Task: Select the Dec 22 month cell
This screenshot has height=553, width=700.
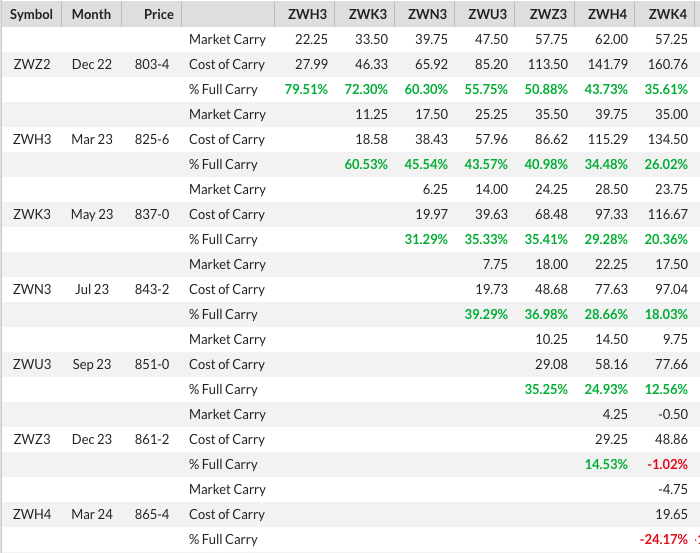Action: coord(92,64)
